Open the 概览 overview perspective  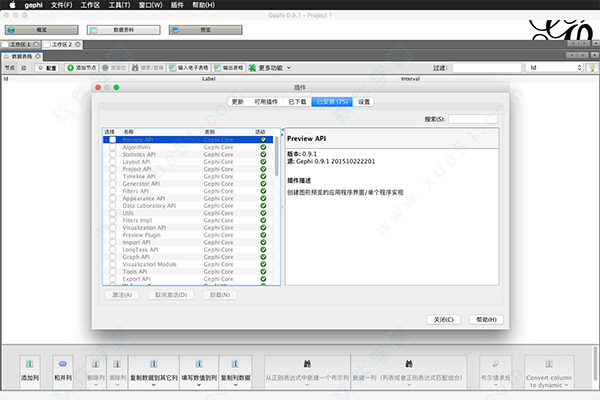click(x=41, y=30)
